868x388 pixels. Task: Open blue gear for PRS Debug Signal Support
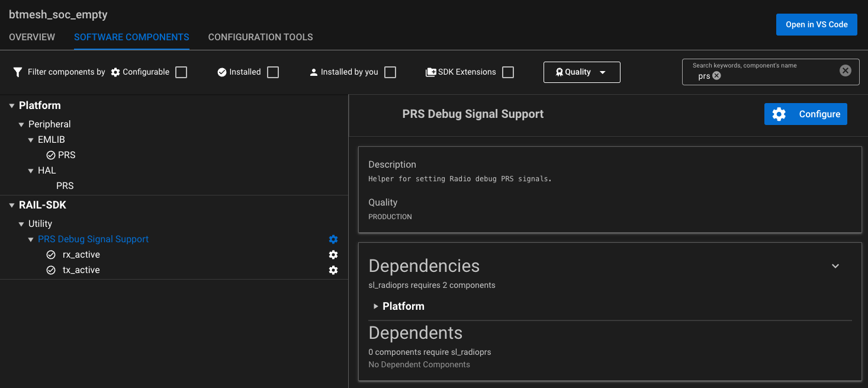click(x=333, y=239)
